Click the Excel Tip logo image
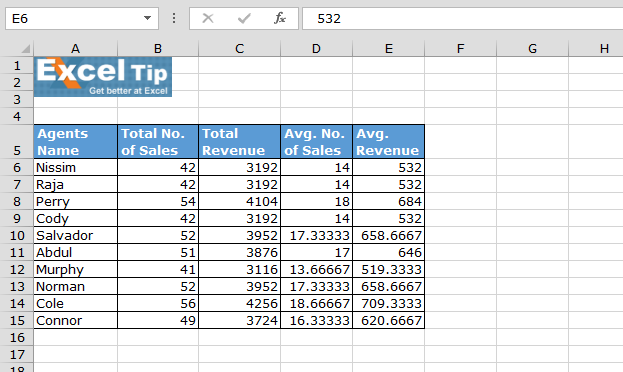 click(103, 77)
